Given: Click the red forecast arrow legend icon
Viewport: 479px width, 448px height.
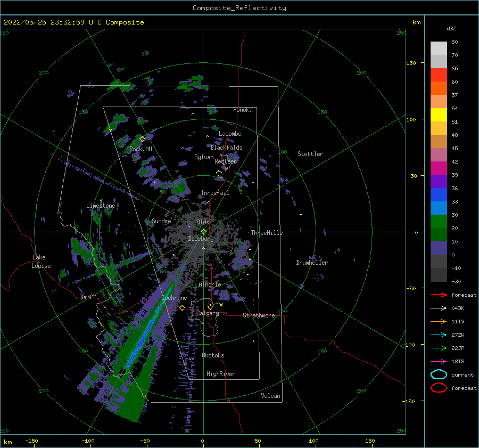Looking at the screenshot, I should (439, 295).
